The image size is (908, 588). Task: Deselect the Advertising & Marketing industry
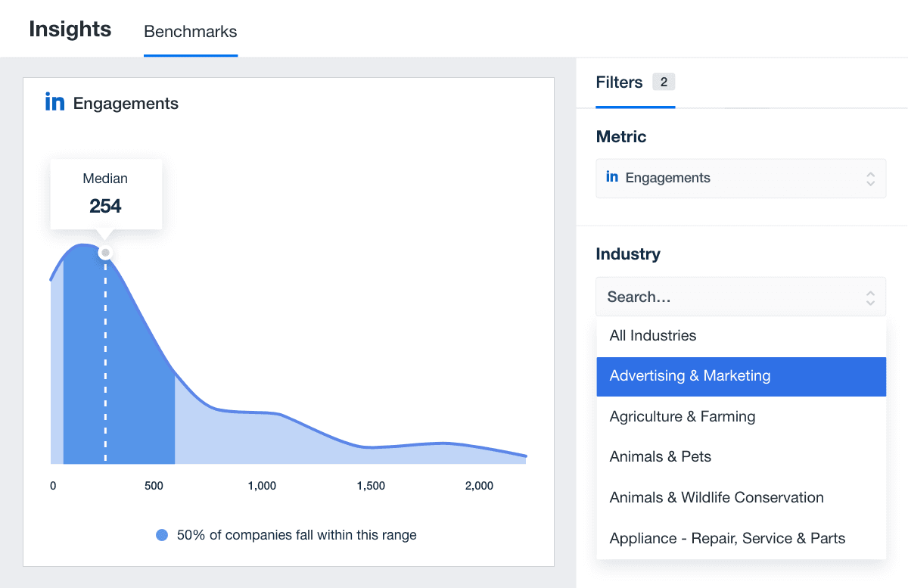point(689,376)
